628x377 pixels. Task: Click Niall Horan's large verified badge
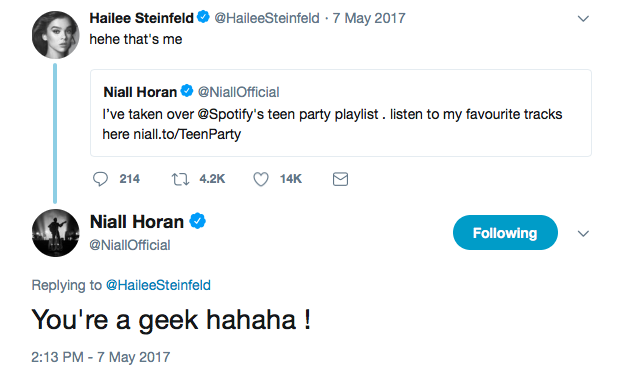[x=197, y=221]
